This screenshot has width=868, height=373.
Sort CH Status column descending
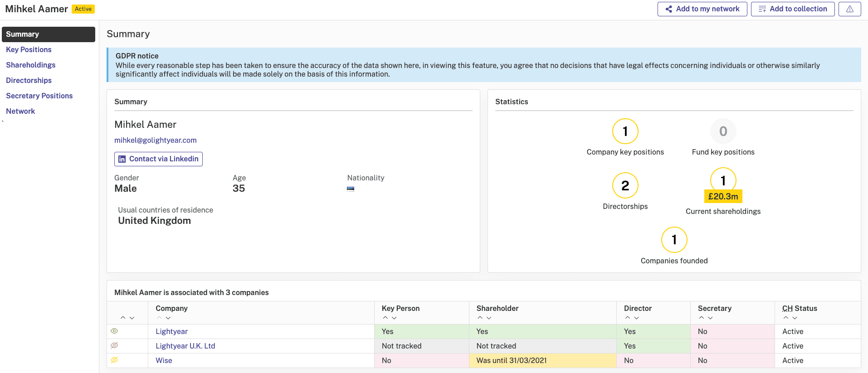[795, 318]
